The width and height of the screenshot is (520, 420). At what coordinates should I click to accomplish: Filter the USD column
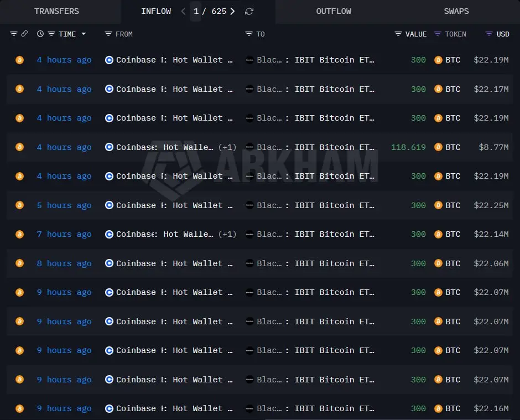pyautogui.click(x=489, y=34)
